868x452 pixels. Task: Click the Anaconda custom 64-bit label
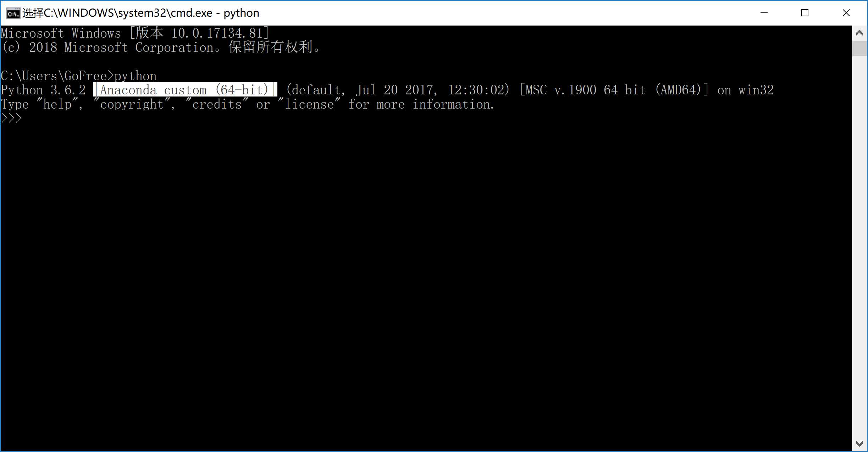click(186, 90)
